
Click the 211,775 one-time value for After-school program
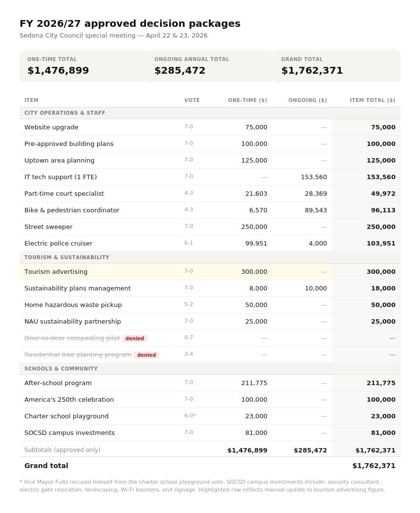click(x=254, y=383)
